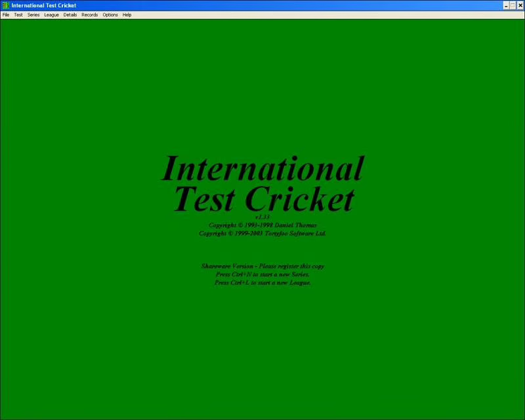Minimize the International Test Cricket window

[506, 5]
